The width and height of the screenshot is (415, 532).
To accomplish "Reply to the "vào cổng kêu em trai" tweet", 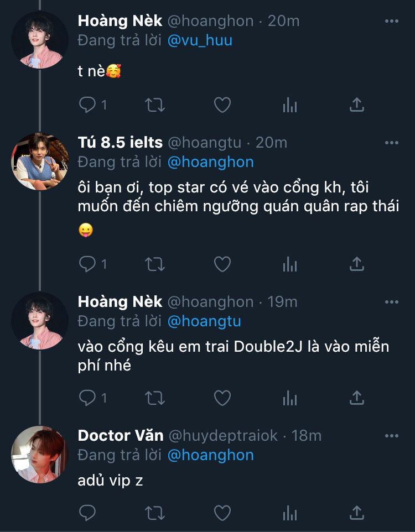I will coord(88,397).
